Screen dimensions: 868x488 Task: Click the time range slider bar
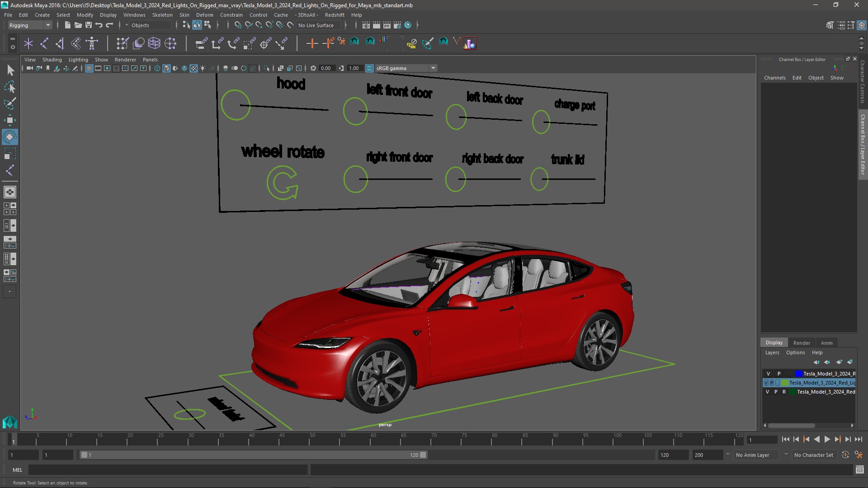point(253,455)
